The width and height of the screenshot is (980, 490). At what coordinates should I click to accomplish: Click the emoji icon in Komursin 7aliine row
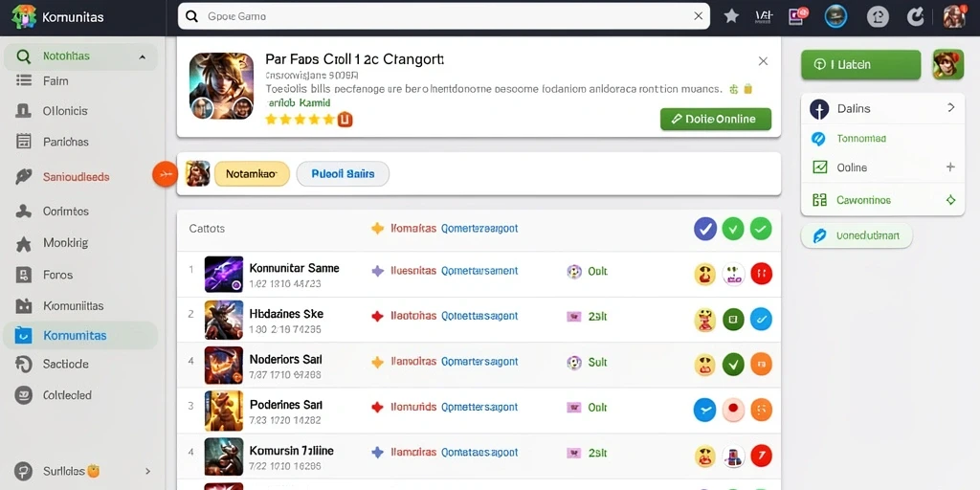point(704,457)
